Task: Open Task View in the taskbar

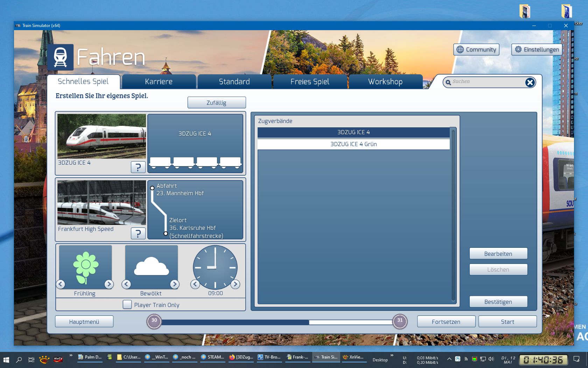Action: (31, 360)
